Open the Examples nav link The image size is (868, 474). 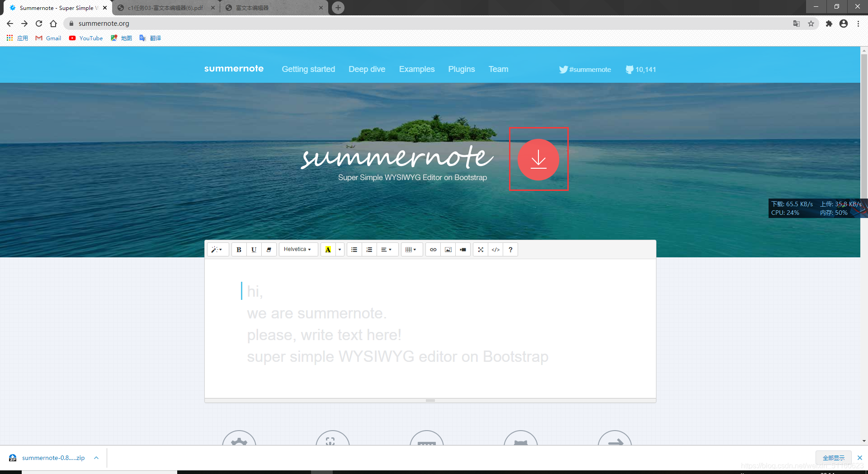point(416,69)
